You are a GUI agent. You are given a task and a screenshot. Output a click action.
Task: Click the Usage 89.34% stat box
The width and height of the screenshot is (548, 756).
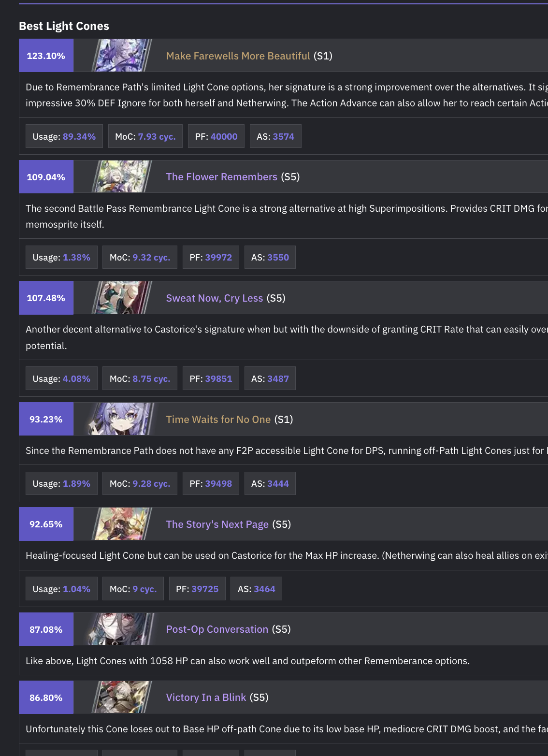click(64, 136)
